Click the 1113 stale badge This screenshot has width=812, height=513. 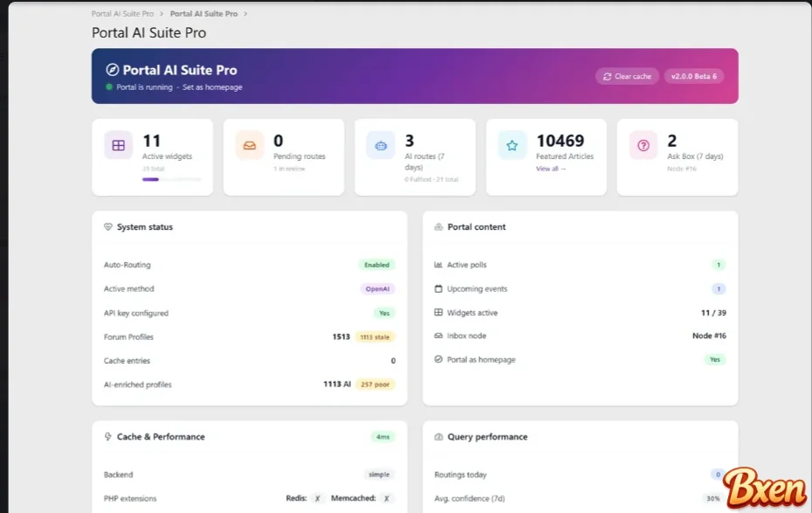[375, 336]
